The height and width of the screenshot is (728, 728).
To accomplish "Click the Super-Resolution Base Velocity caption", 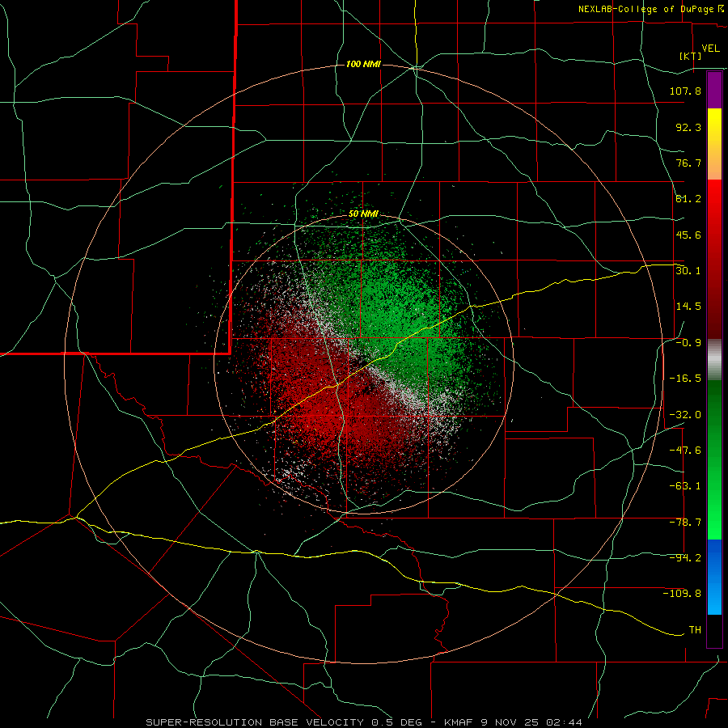I will coord(363,722).
